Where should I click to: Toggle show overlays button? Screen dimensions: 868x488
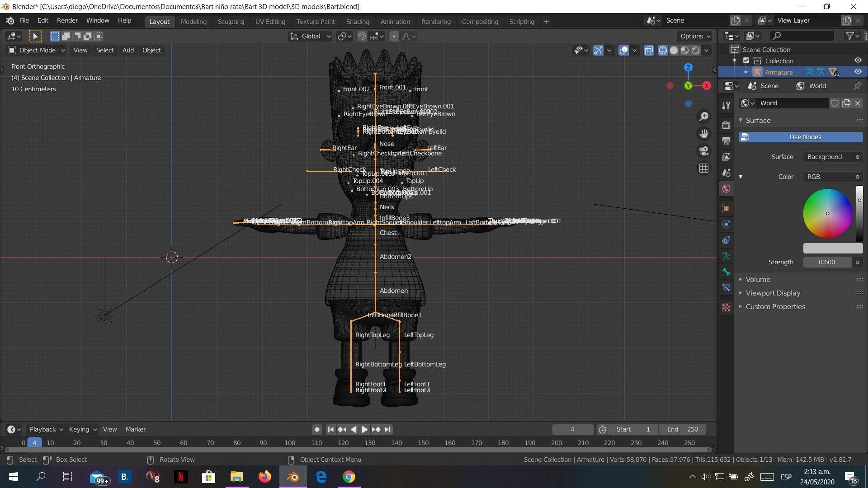tap(623, 50)
